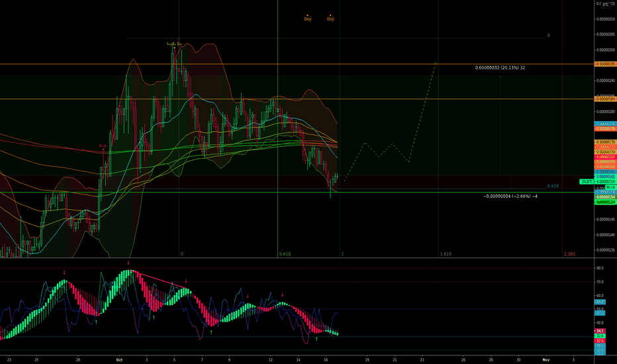Click the 19 date on time axis
Viewport: 617px width, 364px height.
point(367,359)
